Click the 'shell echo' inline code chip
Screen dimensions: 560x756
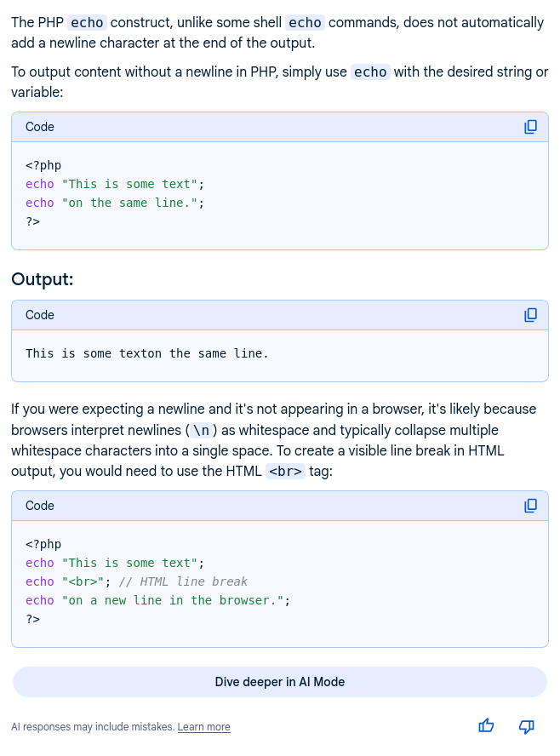coord(304,23)
